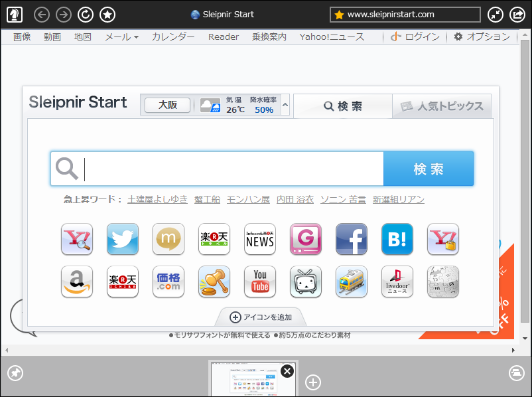Viewport: 532px width, 397px height.
Task: Click the scrollbar down arrow
Action: (525, 339)
